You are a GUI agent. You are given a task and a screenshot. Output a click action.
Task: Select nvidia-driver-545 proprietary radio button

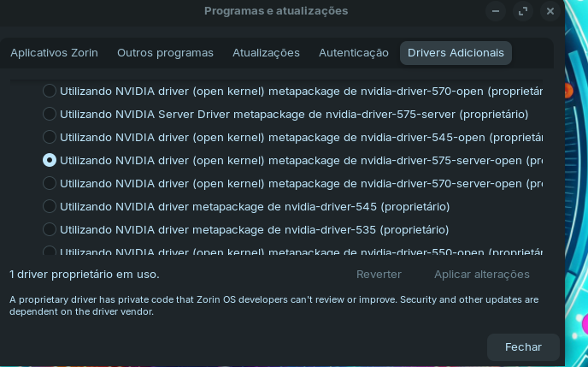tap(50, 206)
